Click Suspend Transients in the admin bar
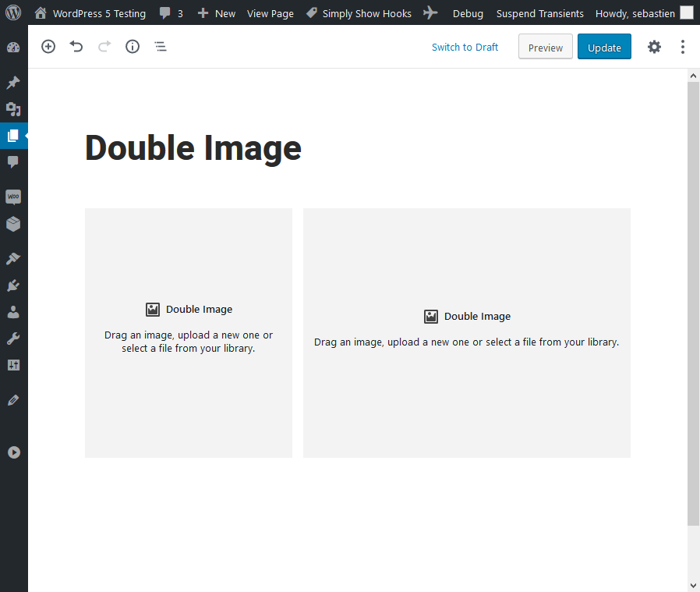The height and width of the screenshot is (592, 700). point(539,13)
